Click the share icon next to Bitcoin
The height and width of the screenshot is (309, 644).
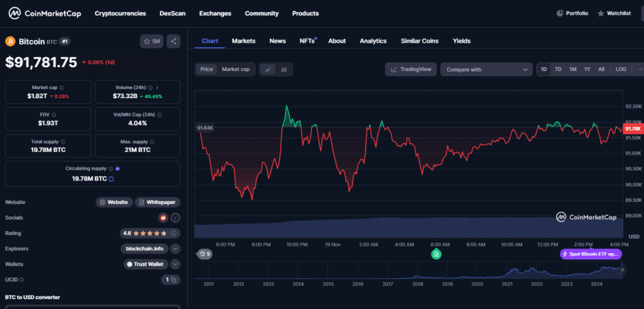(x=174, y=41)
